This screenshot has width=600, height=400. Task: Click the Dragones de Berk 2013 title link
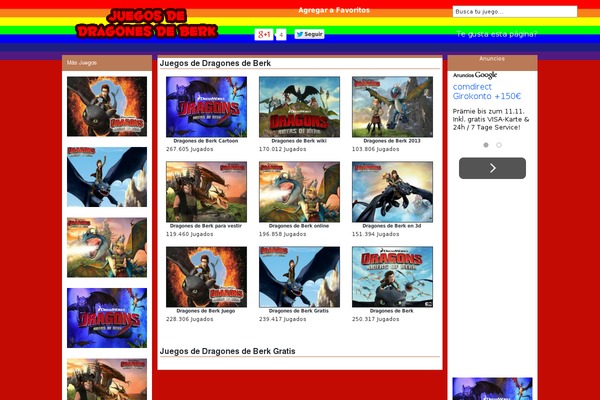click(x=392, y=141)
